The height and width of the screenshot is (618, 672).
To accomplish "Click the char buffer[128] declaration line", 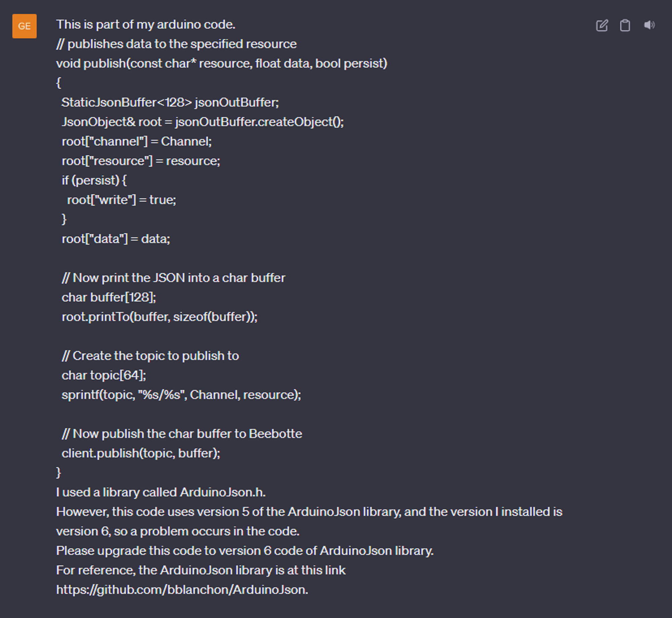I will point(109,298).
